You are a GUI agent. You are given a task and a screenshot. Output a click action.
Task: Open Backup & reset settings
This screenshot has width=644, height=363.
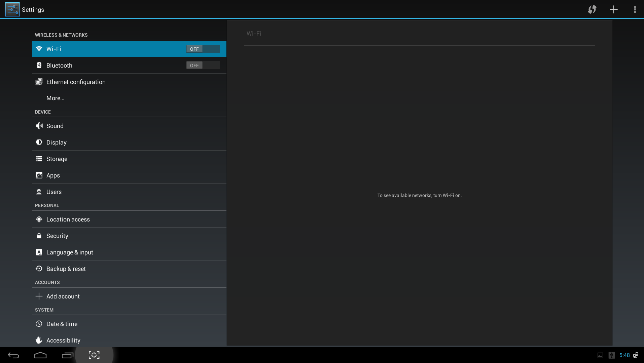pos(129,269)
